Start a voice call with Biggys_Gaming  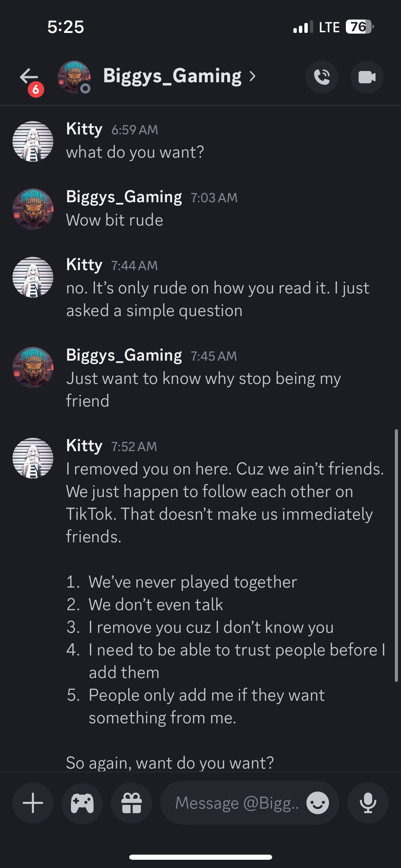click(x=321, y=77)
